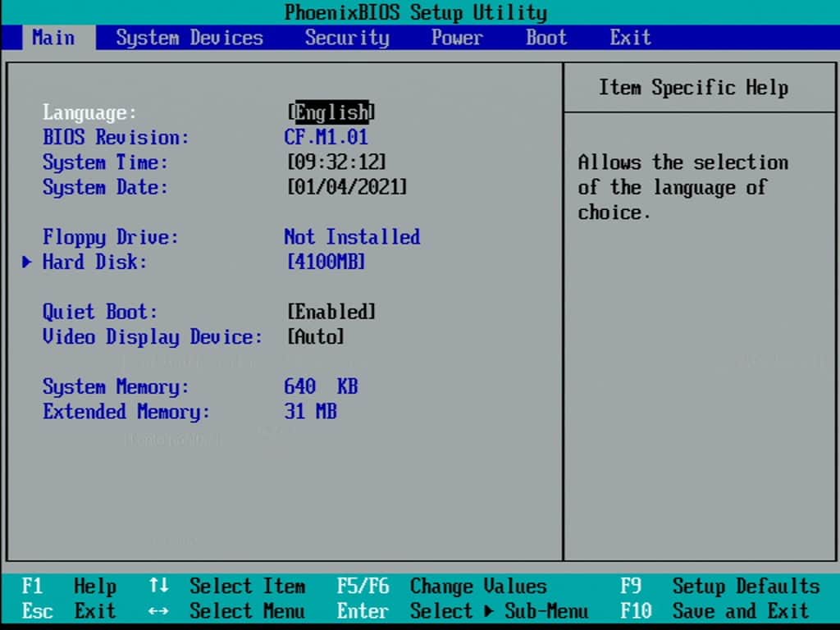This screenshot has height=630, width=840.
Task: Open the Exit menu tab
Action: coord(631,38)
